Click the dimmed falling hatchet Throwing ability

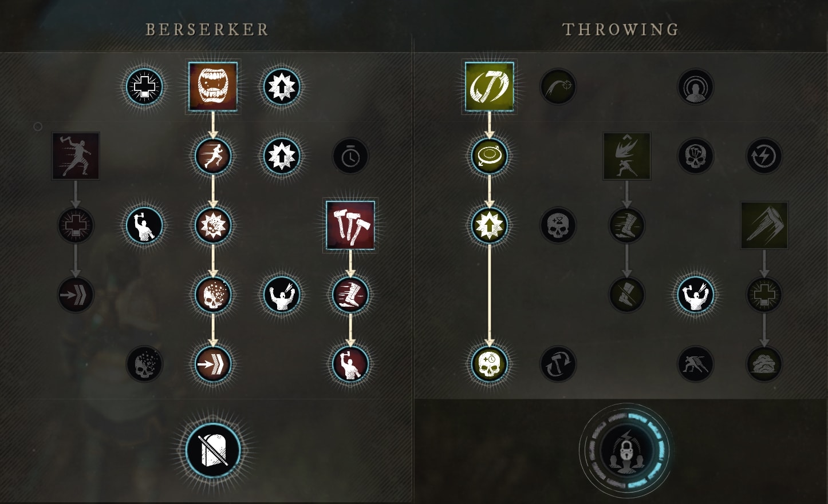point(764,225)
